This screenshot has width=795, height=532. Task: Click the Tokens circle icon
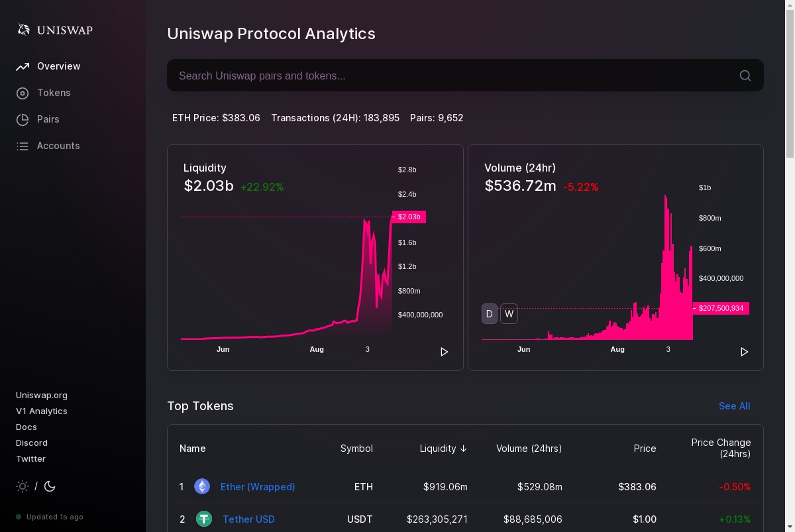pos(23,93)
